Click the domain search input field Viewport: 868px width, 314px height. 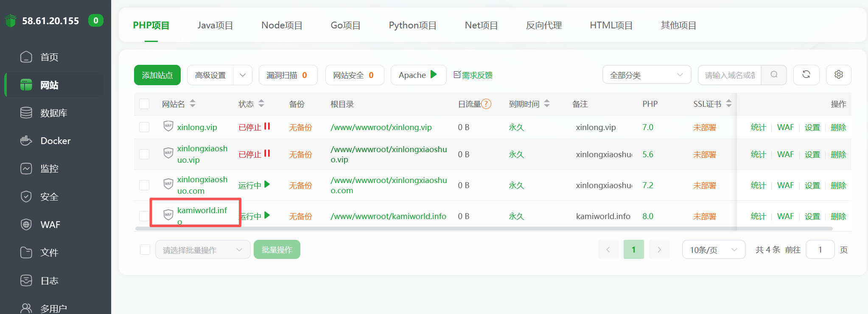pyautogui.click(x=730, y=75)
